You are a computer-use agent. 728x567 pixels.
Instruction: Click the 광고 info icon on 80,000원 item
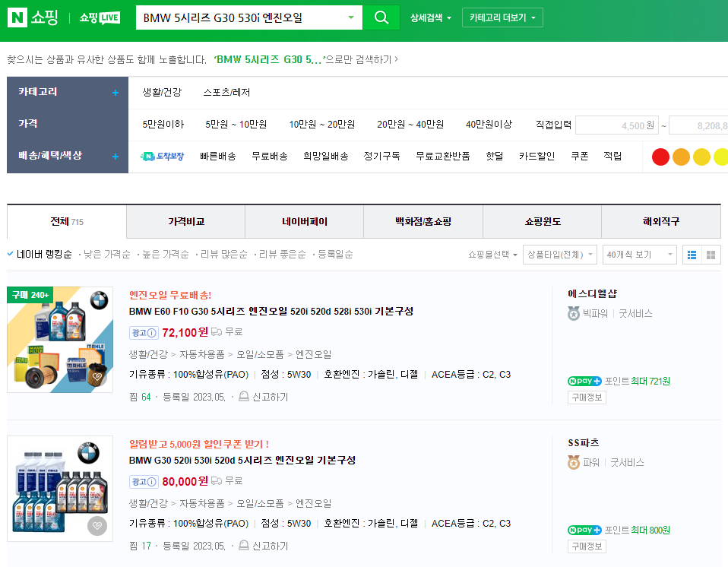tap(151, 482)
